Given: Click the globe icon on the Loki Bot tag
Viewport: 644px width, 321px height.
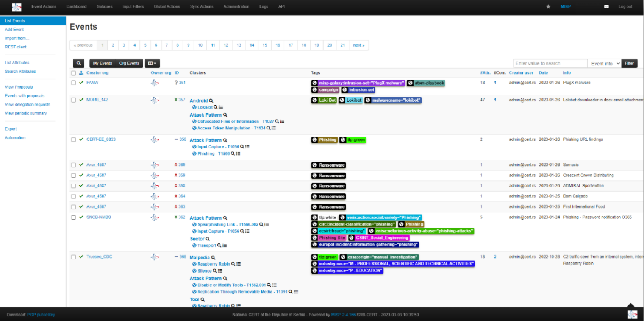Looking at the screenshot, I should tap(314, 100).
